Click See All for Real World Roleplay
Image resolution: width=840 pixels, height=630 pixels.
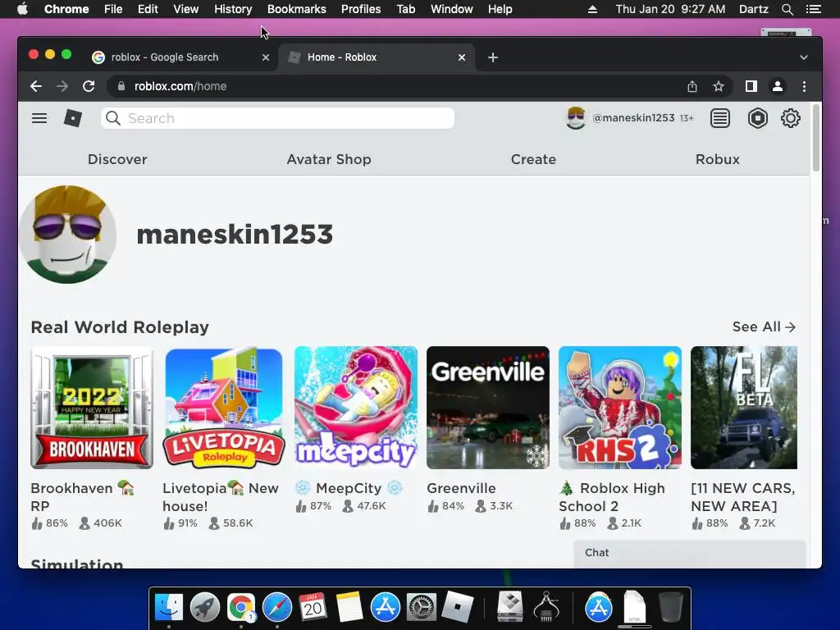tap(764, 326)
